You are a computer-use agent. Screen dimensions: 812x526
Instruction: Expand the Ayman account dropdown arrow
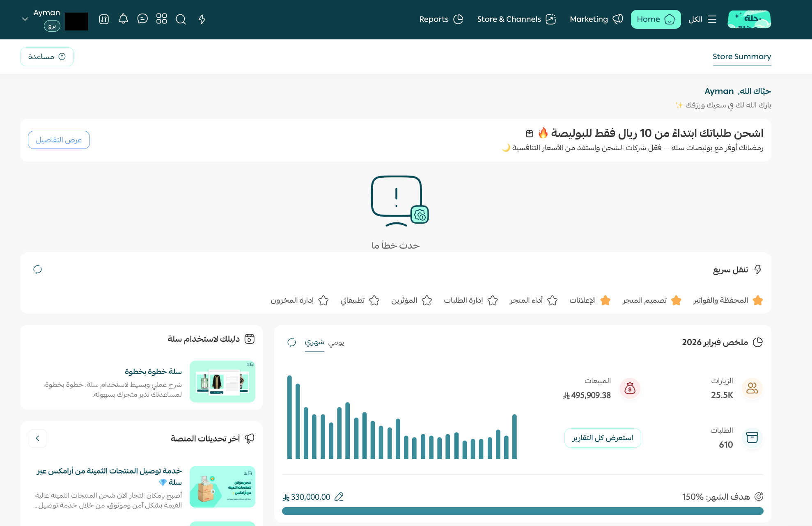point(25,19)
